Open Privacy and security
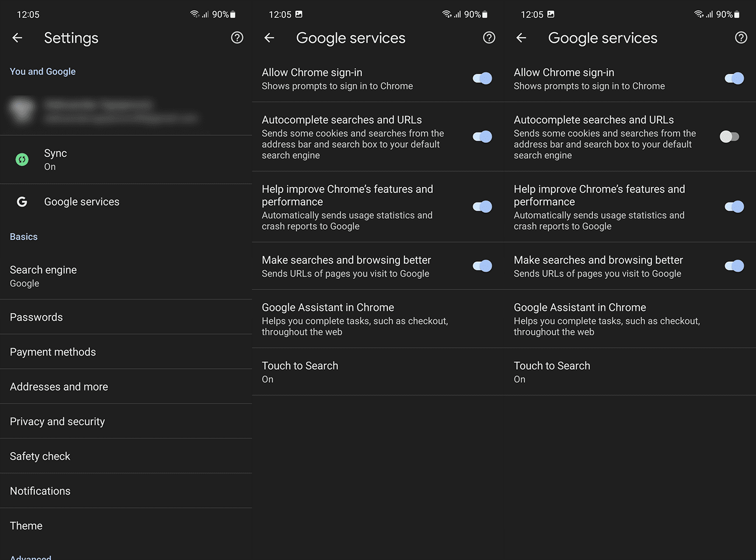 point(126,421)
